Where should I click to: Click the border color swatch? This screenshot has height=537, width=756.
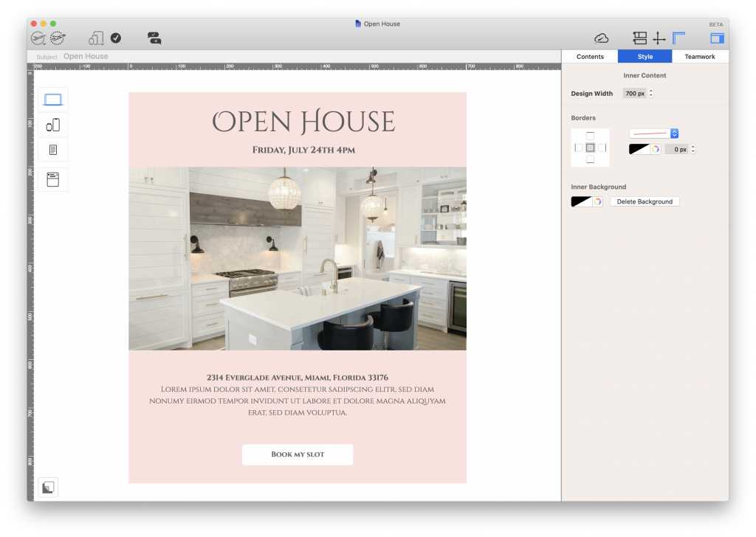[639, 149]
